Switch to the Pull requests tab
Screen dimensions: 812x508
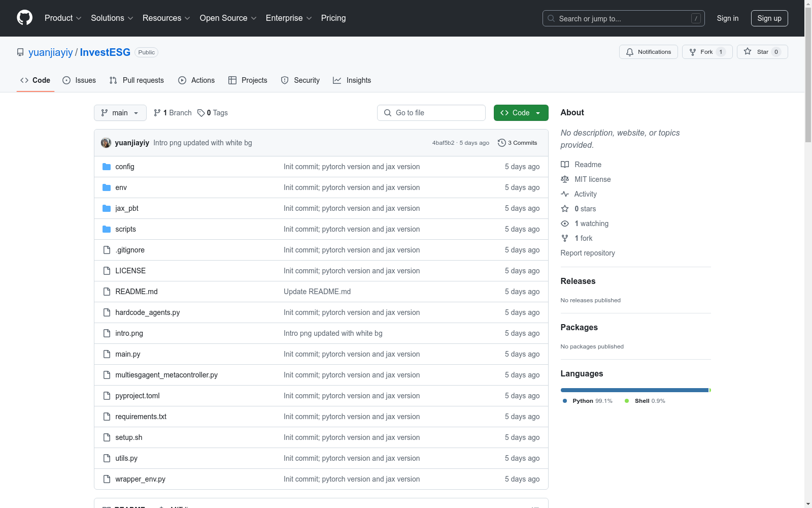[x=137, y=80]
